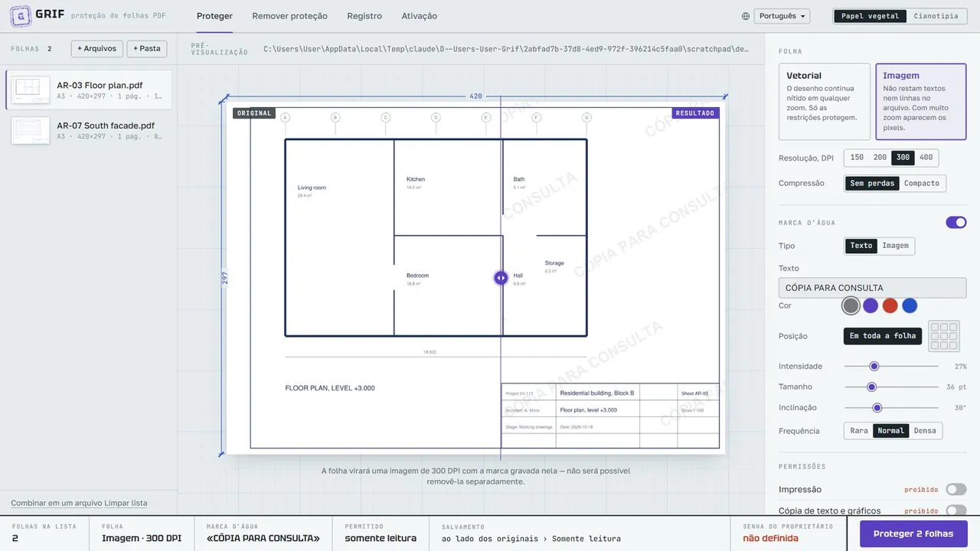Open the Remover proteção tab
This screenshot has width=980, height=551.
[x=289, y=16]
